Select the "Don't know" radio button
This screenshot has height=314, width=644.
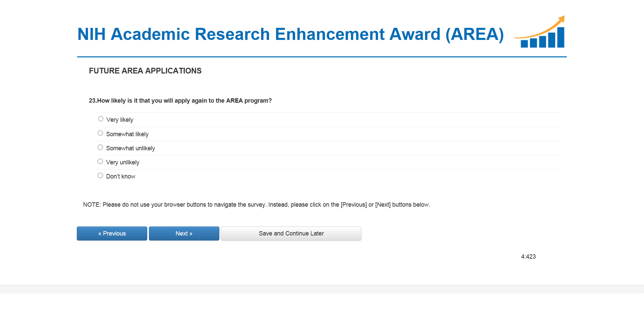coord(100,175)
